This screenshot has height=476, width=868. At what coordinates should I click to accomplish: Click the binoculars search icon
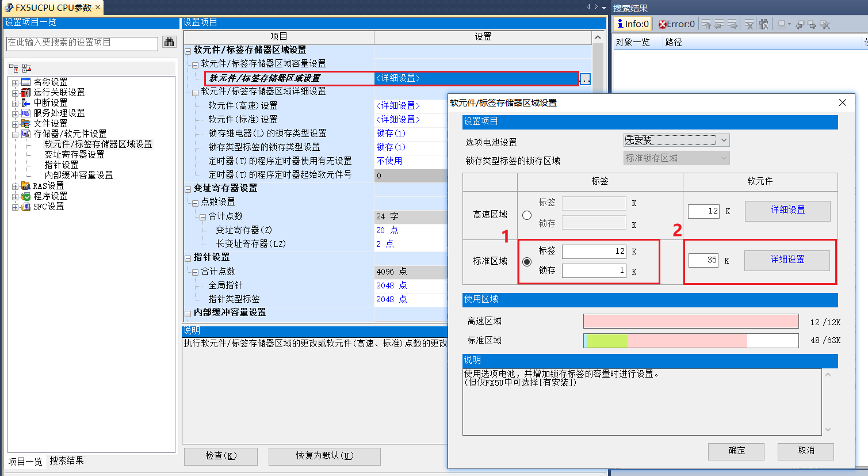point(169,42)
